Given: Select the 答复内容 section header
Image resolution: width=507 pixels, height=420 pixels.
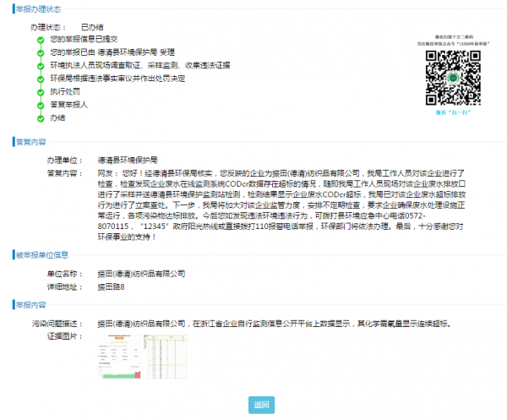Looking at the screenshot, I should click(30, 141).
